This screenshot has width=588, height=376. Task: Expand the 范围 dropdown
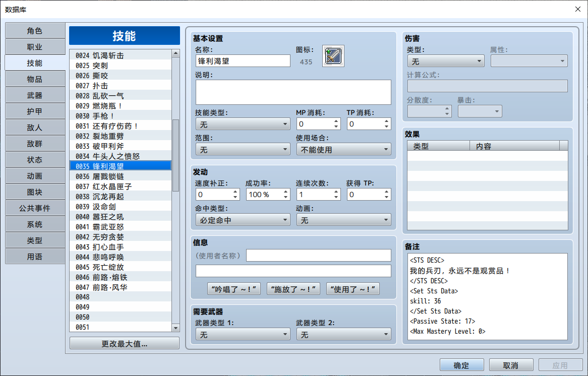(243, 150)
